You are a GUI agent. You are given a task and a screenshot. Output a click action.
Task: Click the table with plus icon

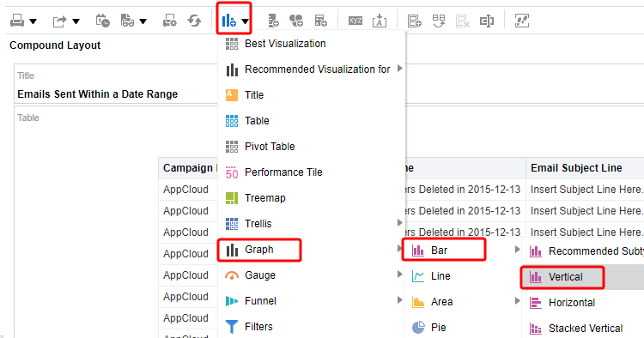click(x=320, y=21)
